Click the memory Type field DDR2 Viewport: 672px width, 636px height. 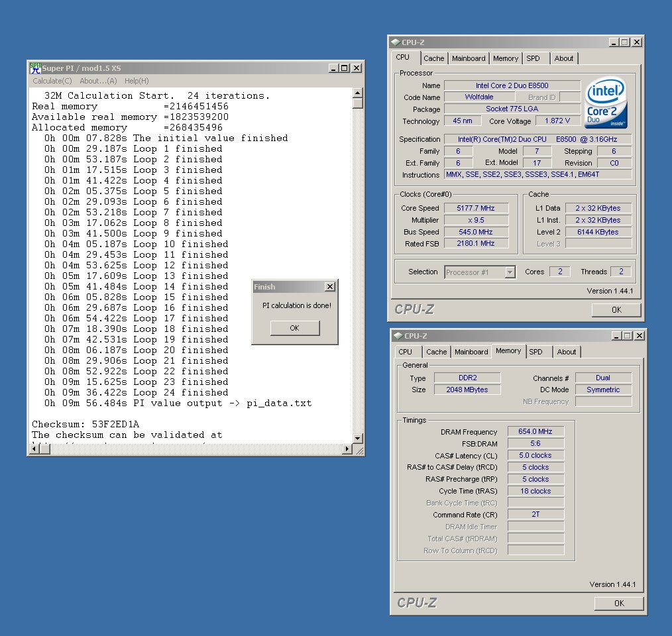pyautogui.click(x=467, y=378)
